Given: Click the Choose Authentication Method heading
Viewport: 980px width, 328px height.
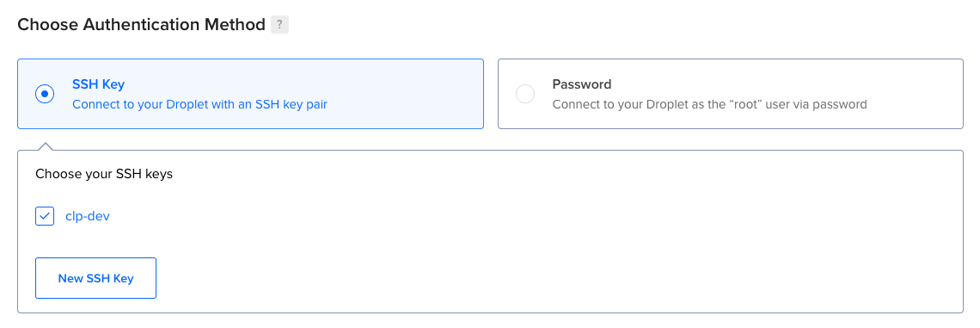Looking at the screenshot, I should [141, 25].
